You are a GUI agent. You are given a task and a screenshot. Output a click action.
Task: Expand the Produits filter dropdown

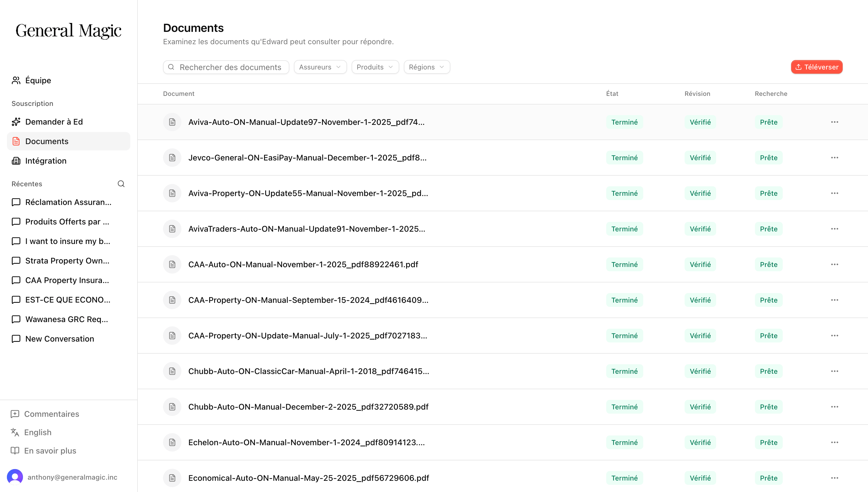coord(375,67)
